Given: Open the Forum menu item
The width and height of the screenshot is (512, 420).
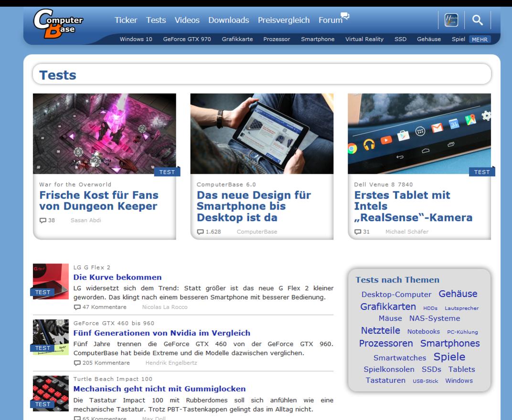Looking at the screenshot, I should point(330,20).
